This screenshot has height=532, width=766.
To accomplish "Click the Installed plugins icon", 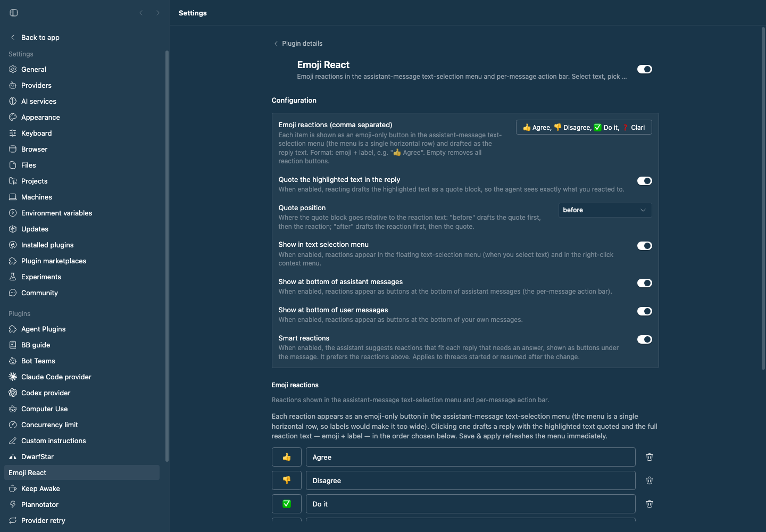I will pos(13,245).
